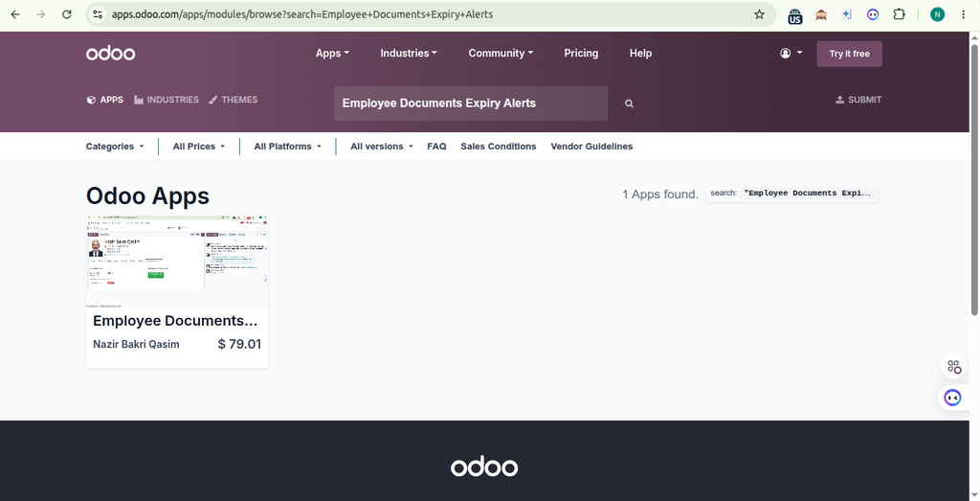980x501 pixels.
Task: Click the author name Nazir Bakri Qasim
Action: point(136,344)
